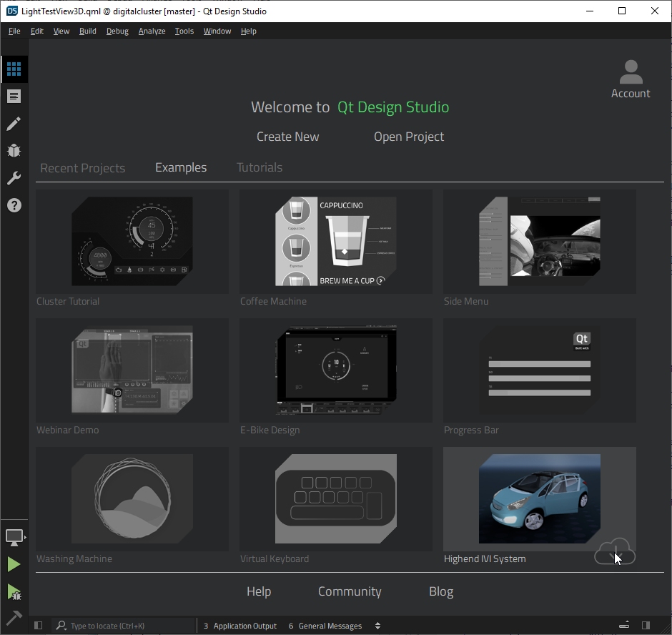Switch to Edit mode in the sidebar

click(14, 96)
